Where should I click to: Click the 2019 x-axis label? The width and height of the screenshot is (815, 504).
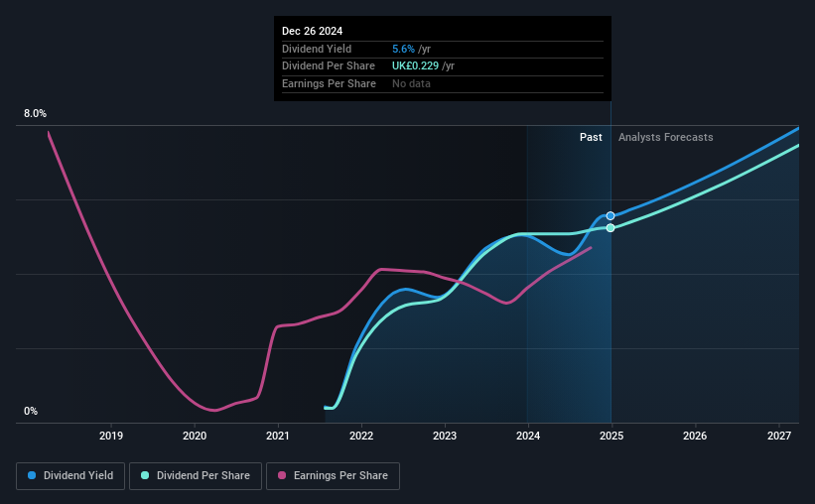(111, 436)
